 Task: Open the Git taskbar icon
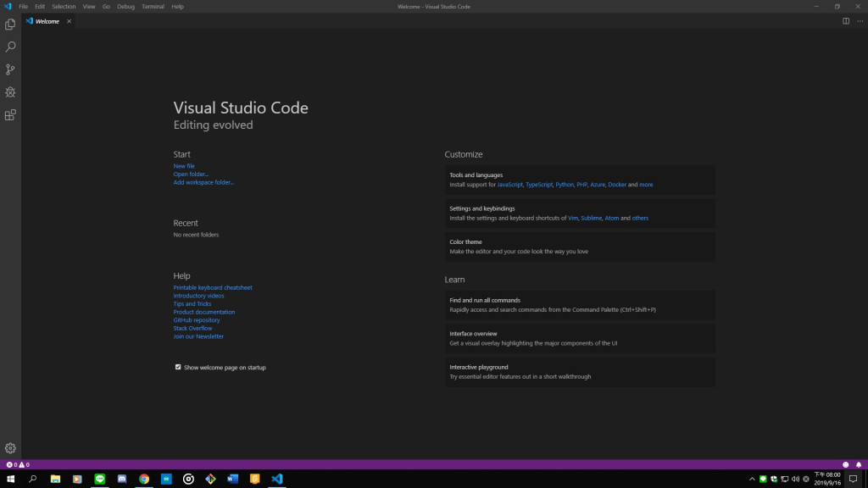coord(210,480)
